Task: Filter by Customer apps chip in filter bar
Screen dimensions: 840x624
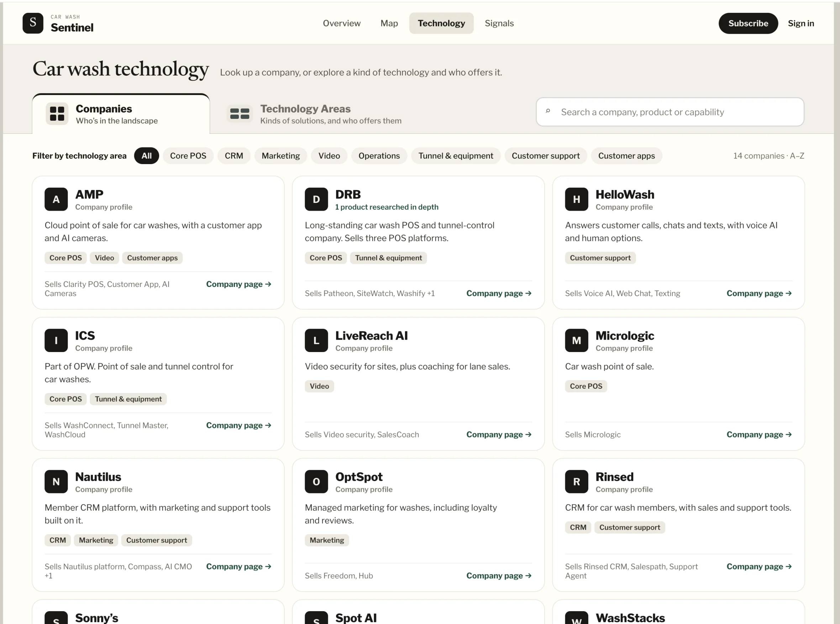Action: [x=626, y=156]
